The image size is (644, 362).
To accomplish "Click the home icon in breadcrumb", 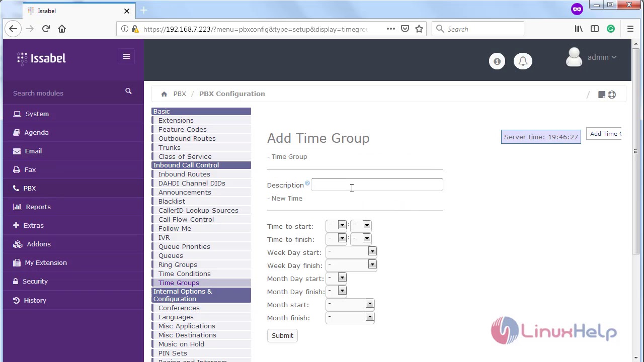I will click(x=164, y=94).
